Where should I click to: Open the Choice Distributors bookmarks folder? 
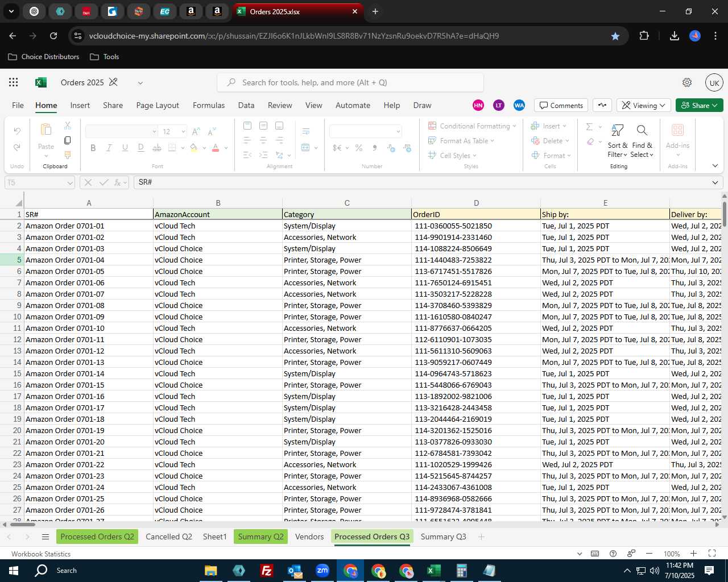click(44, 57)
